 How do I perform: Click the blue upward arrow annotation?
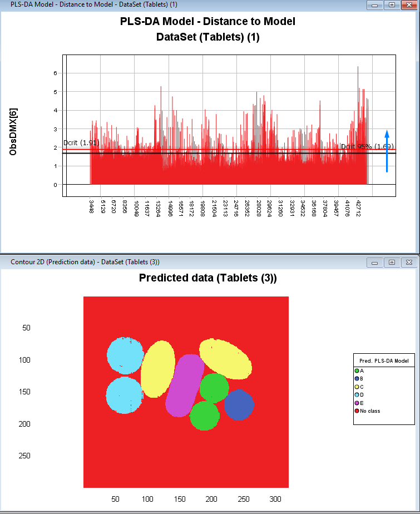click(387, 151)
